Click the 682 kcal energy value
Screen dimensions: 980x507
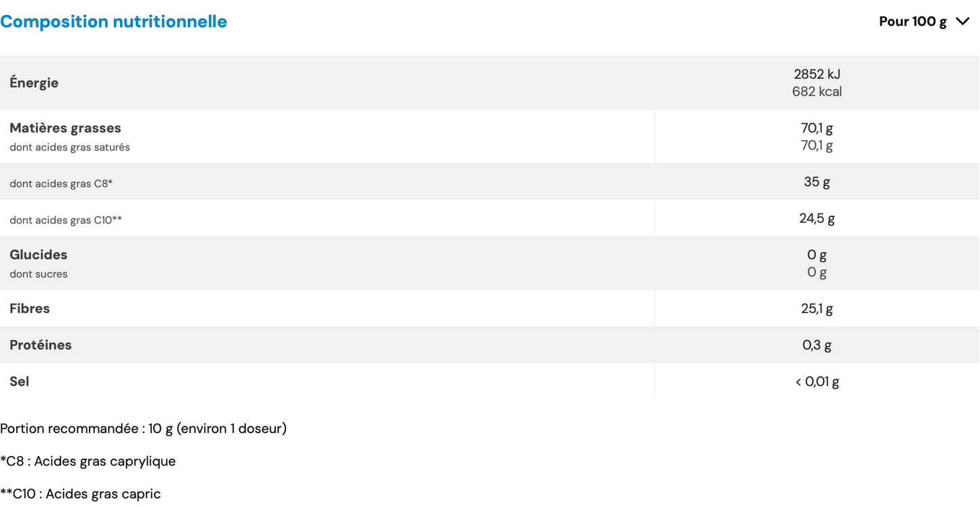click(x=817, y=92)
